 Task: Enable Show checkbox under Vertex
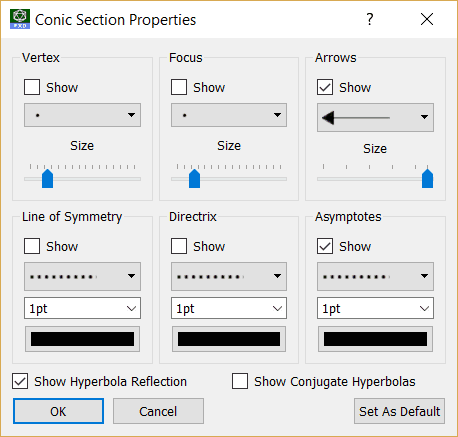pos(32,87)
